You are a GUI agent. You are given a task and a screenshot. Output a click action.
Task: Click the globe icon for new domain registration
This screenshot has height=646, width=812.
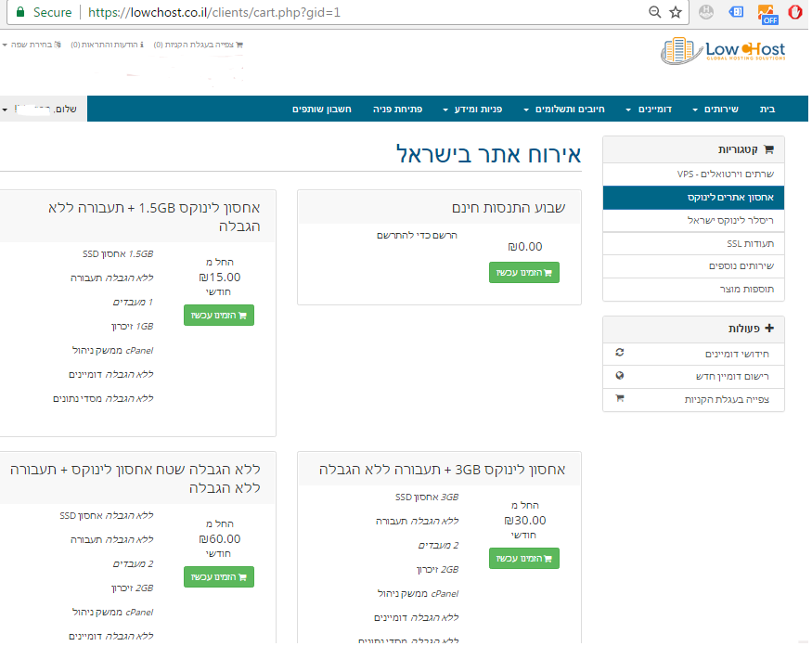click(620, 376)
